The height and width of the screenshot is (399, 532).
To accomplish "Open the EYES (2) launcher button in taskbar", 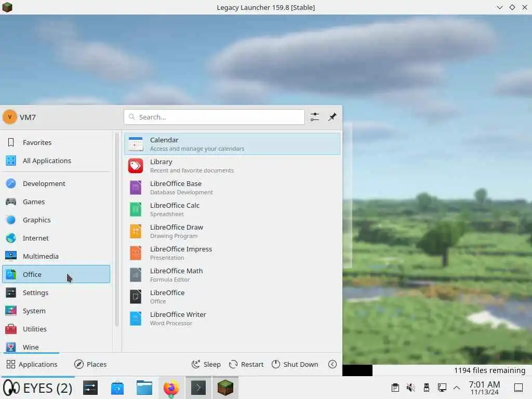I will coord(37,388).
